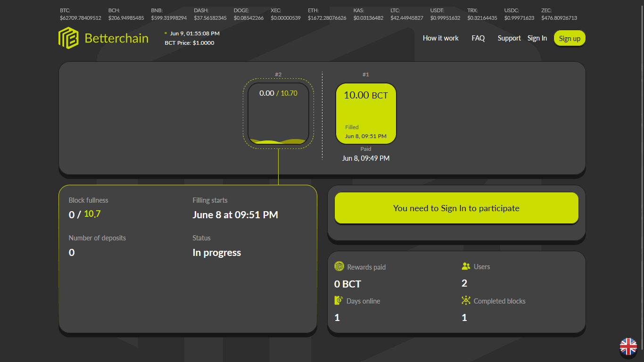The height and width of the screenshot is (362, 644).
Task: Select block #2 with 0.00 / 10.70
Action: point(278,114)
